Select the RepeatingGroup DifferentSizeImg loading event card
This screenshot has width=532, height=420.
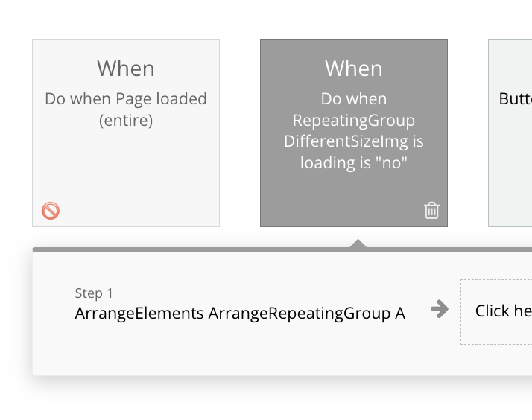coord(354,133)
